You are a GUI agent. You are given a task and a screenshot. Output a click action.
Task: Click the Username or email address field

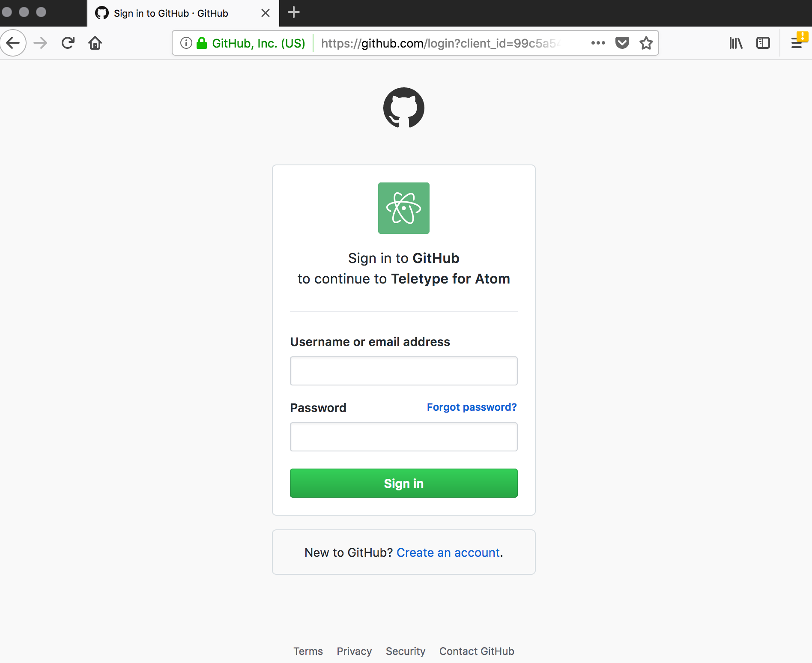403,370
